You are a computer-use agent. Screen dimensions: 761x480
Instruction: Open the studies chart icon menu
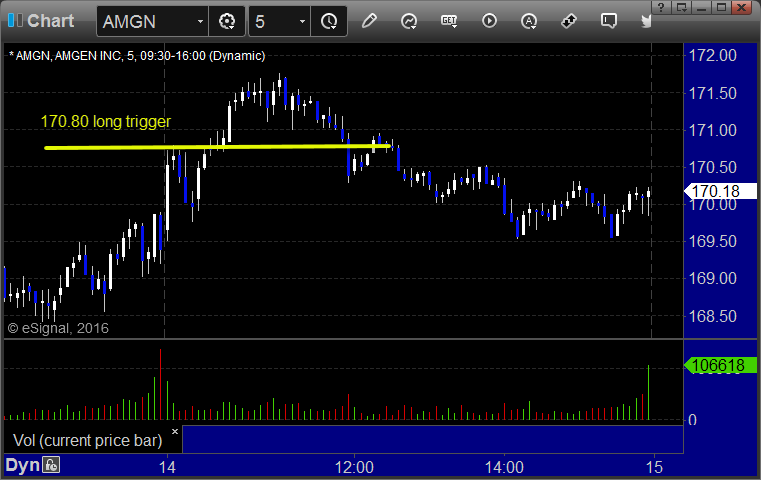[409, 21]
